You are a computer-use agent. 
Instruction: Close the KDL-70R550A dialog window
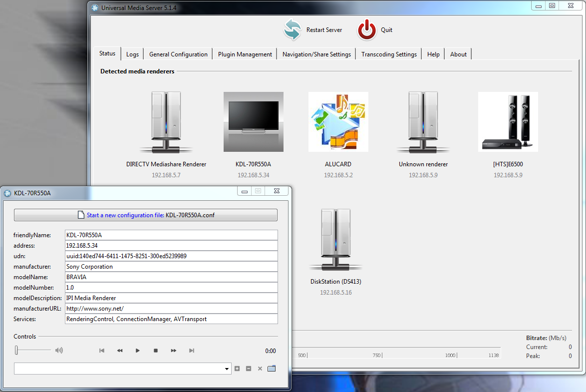click(x=277, y=191)
